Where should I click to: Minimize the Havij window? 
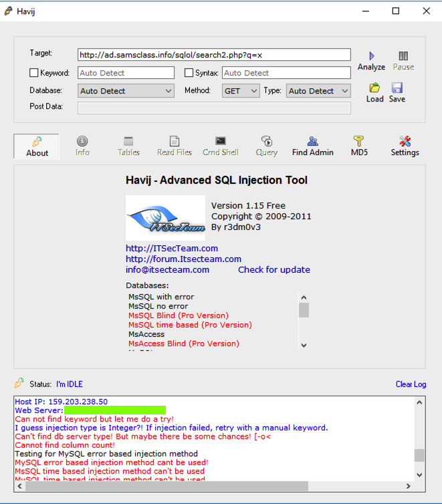coord(366,11)
